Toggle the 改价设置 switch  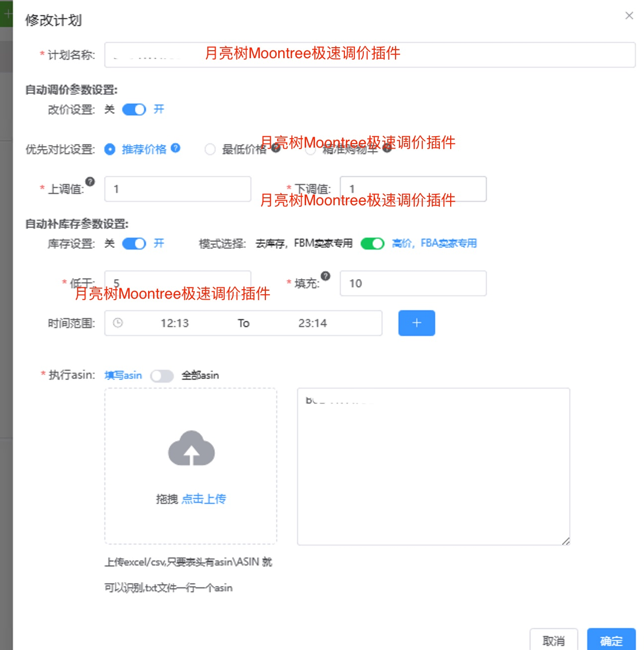point(134,109)
